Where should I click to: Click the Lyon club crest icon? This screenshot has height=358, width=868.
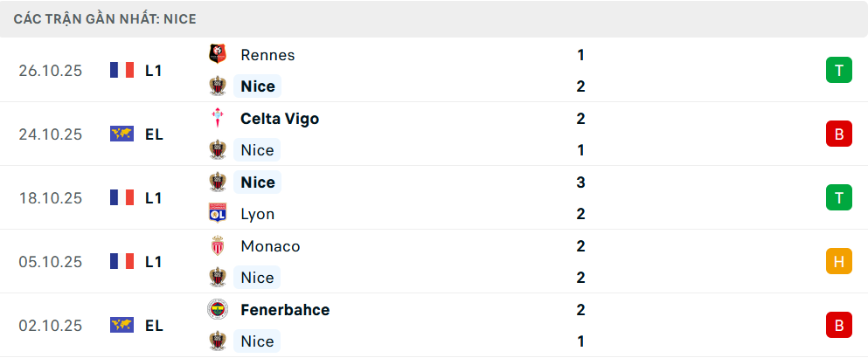click(217, 214)
